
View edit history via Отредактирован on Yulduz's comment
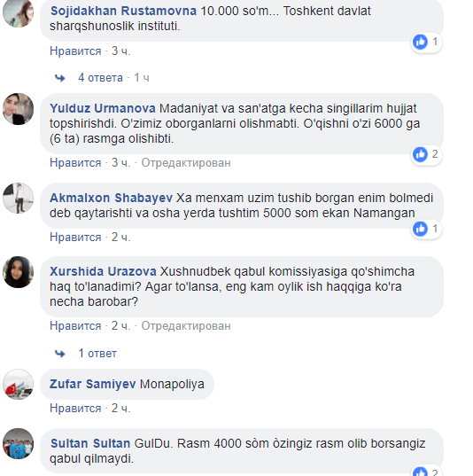[x=186, y=163]
